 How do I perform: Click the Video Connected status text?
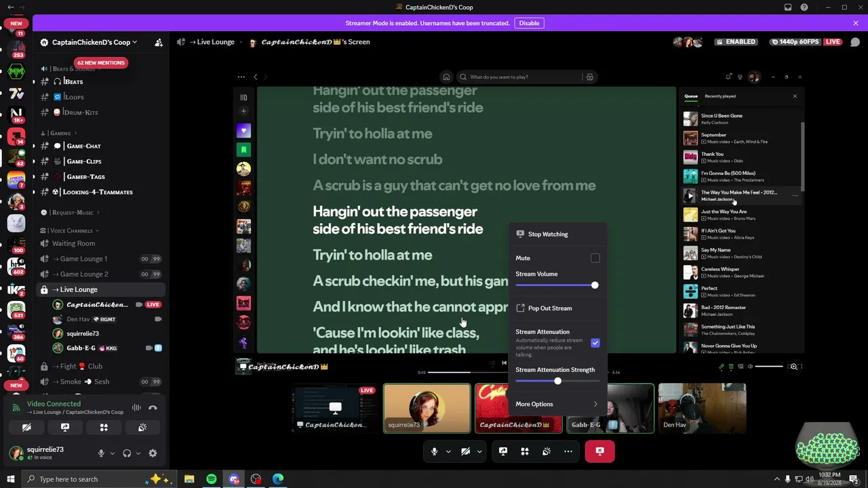click(x=54, y=404)
